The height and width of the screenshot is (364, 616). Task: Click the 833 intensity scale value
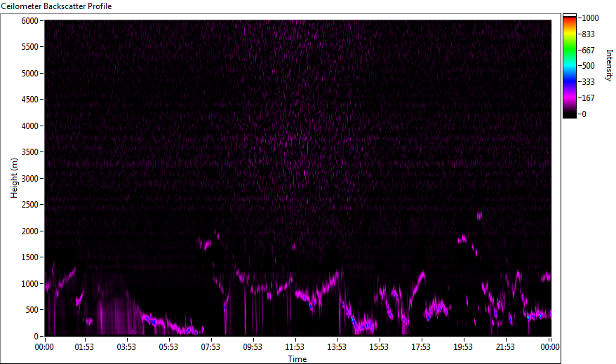click(x=588, y=34)
